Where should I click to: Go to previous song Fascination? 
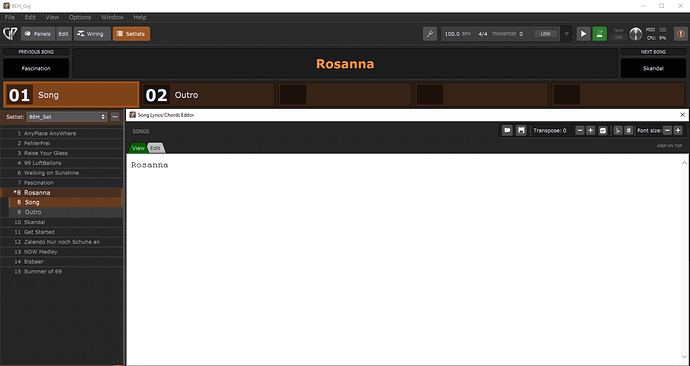[x=36, y=69]
